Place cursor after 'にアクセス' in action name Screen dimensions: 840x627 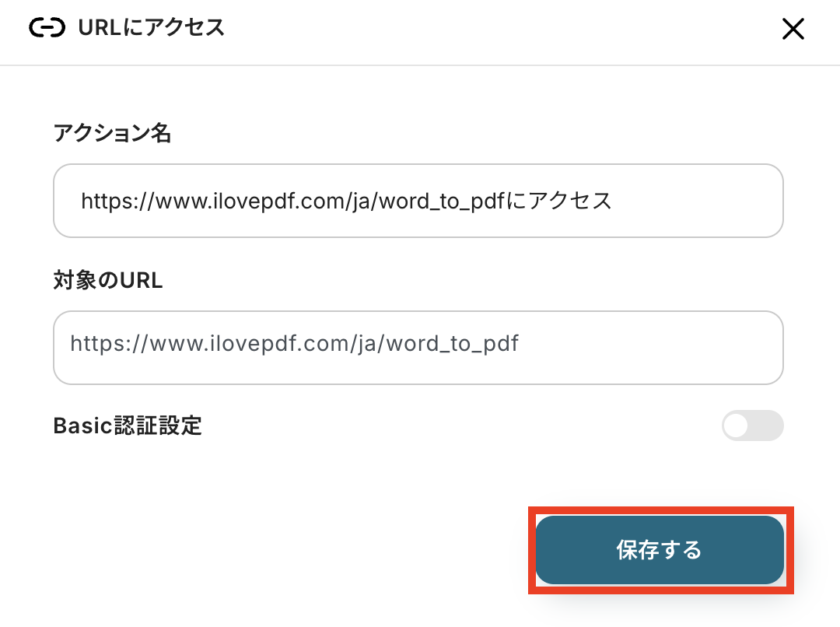click(x=613, y=201)
